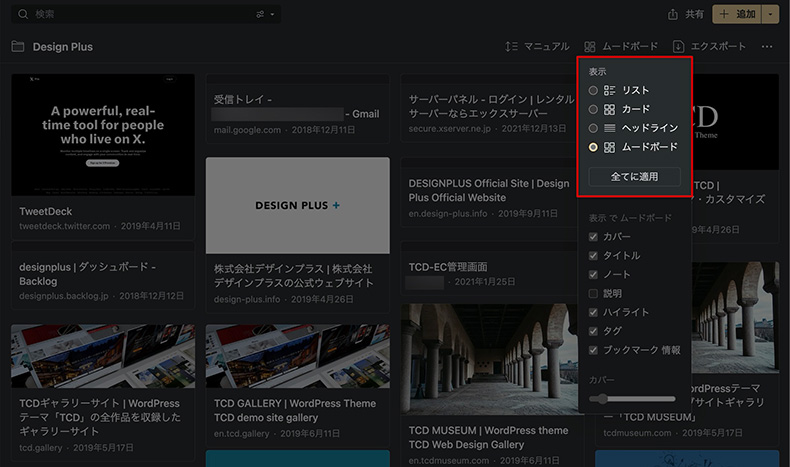This screenshot has width=790, height=467.
Task: Open the TCD MUSEUM WordPress theme thumbnail
Action: [491, 359]
